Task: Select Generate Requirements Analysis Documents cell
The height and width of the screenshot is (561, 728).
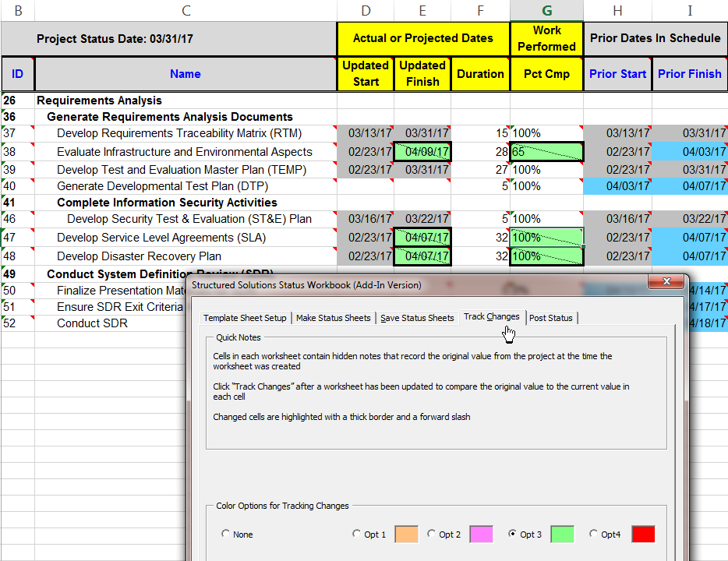Action: tap(186, 116)
